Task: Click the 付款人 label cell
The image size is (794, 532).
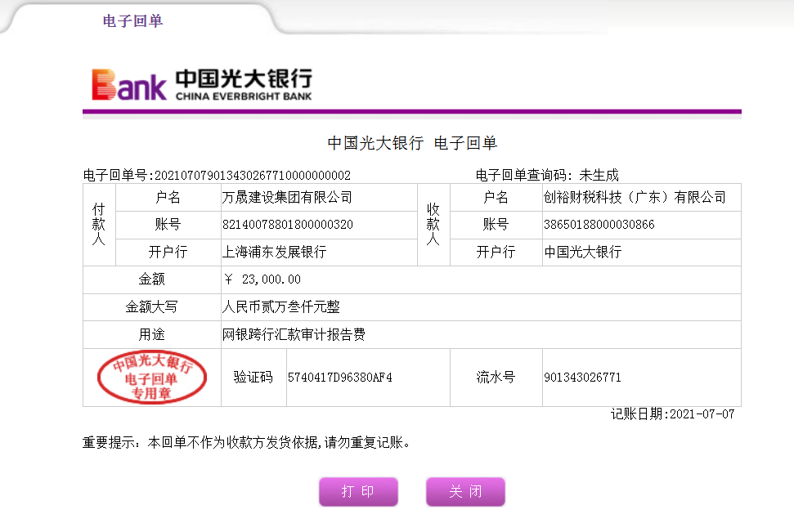Action: (99, 225)
